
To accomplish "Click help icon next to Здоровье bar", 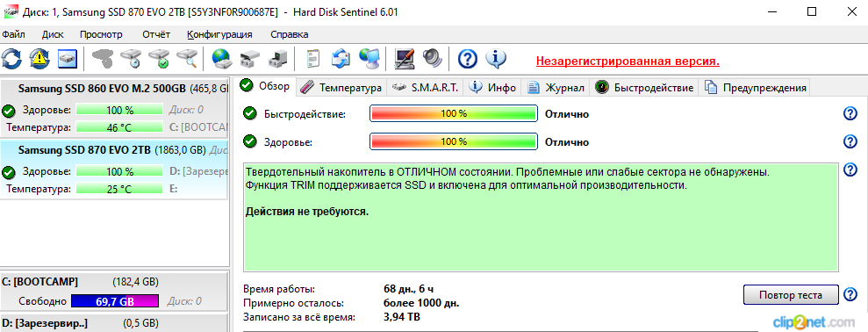I will click(x=850, y=142).
